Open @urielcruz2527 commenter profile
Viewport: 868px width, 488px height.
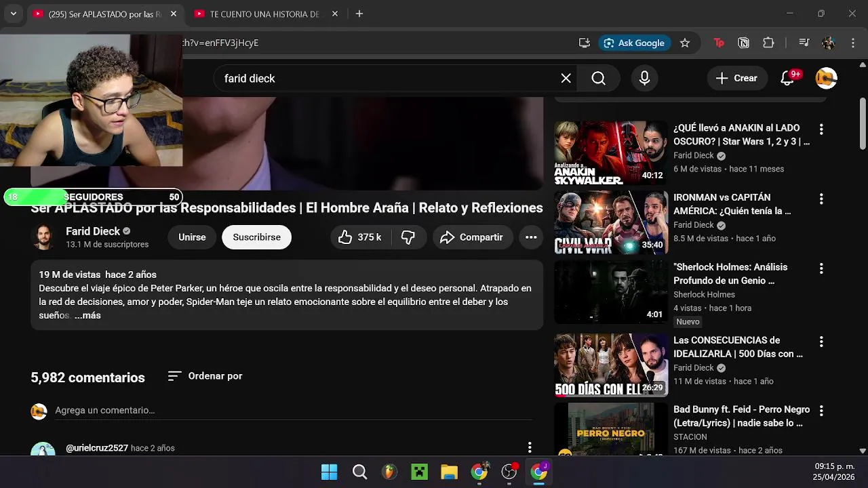tap(97, 448)
